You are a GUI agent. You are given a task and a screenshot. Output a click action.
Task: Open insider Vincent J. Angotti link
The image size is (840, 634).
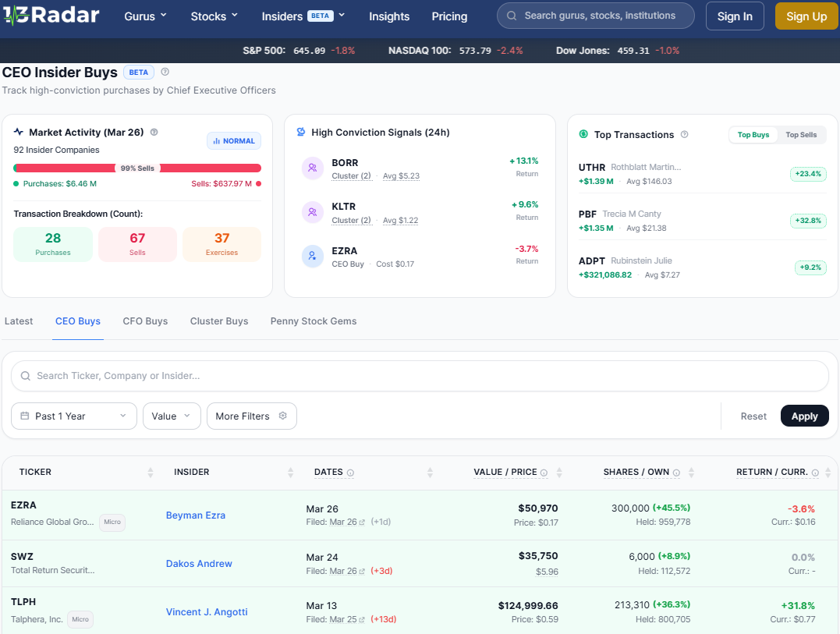(207, 611)
